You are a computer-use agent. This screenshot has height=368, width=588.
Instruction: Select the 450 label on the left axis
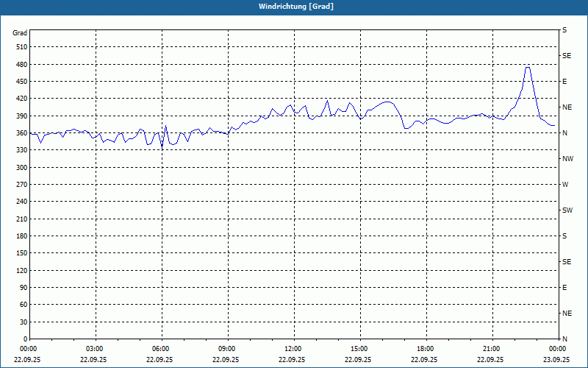click(22, 82)
